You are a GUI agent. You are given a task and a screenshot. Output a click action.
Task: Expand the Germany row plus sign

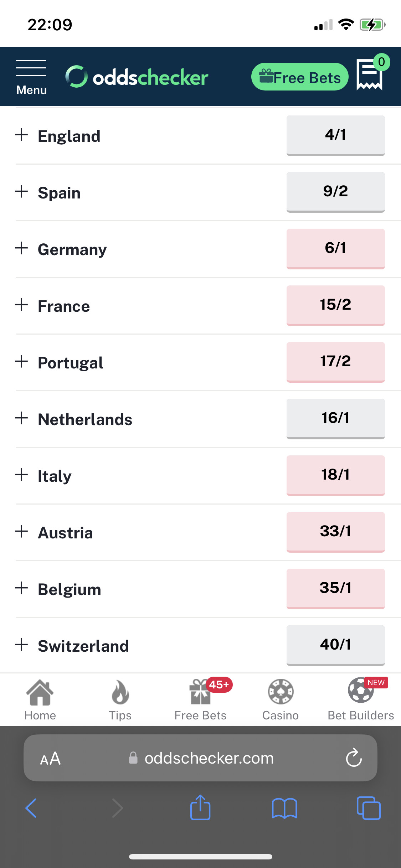coord(21,248)
